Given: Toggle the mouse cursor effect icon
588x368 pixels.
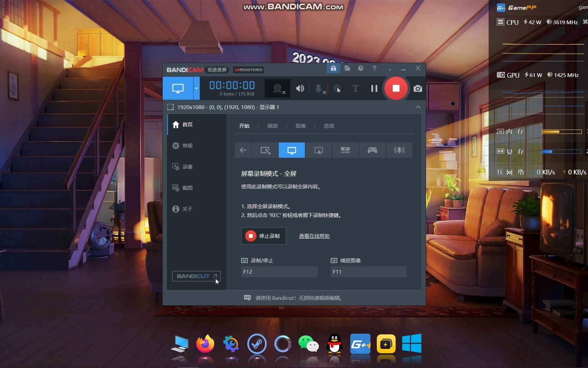Looking at the screenshot, I should click(337, 89).
